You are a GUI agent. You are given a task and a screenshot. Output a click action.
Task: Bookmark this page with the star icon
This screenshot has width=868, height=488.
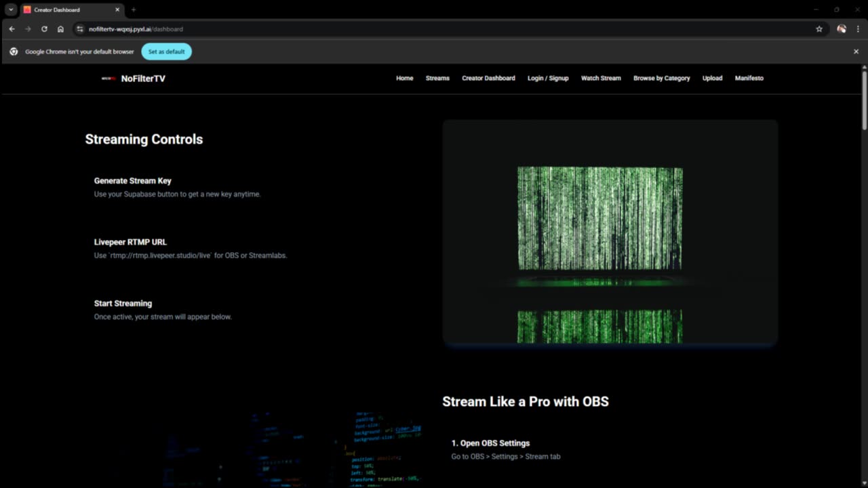pos(819,29)
